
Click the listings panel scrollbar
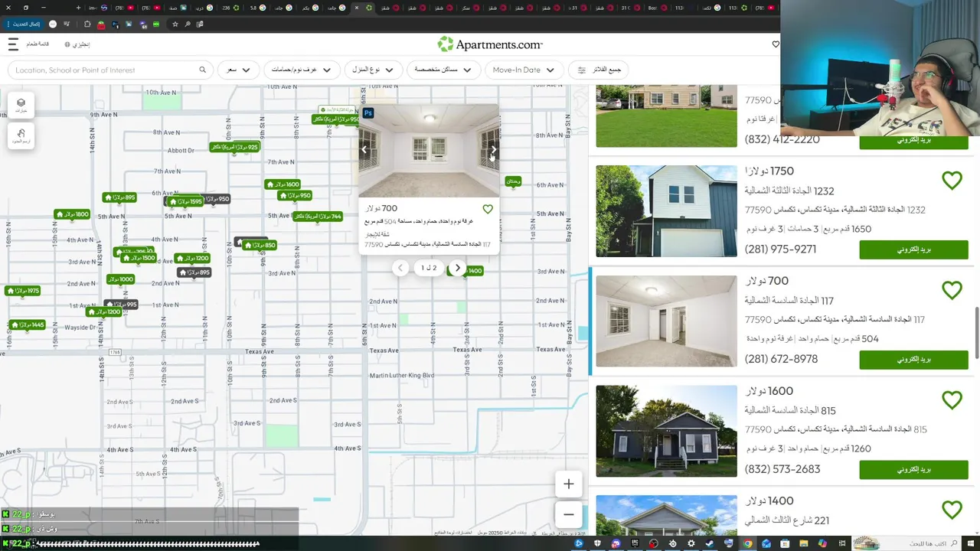976,332
